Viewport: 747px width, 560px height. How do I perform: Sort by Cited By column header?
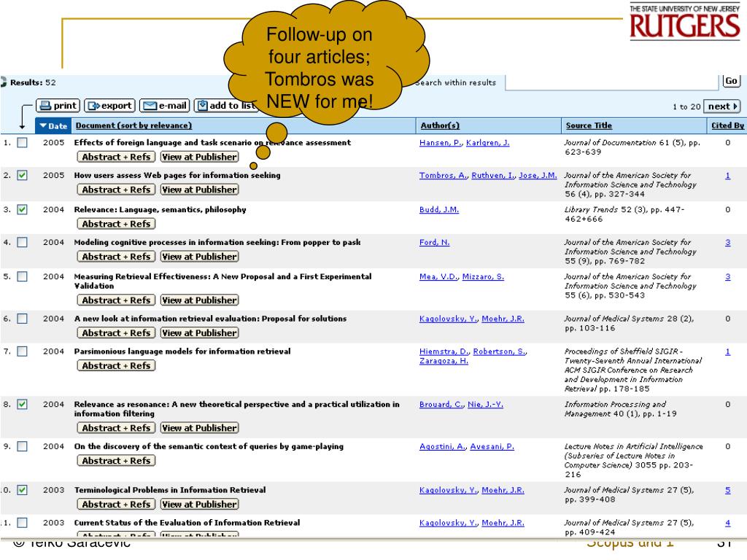(727, 125)
